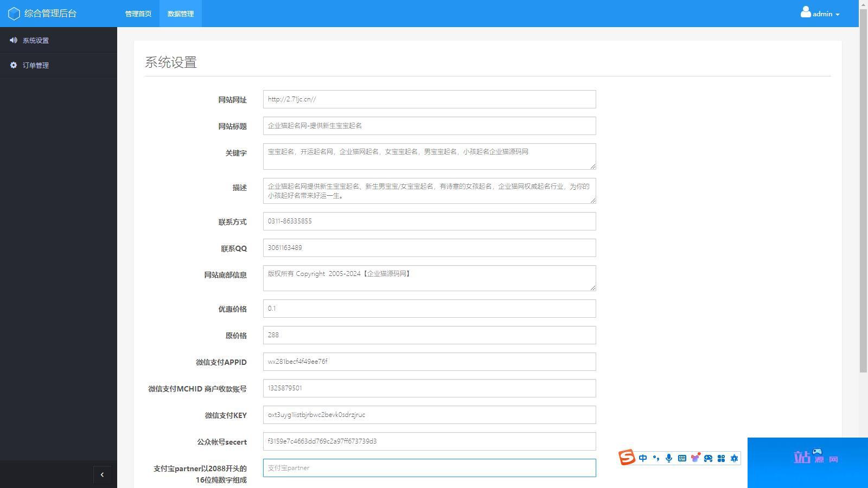The image size is (868, 488).
Task: Click the purple skin shirt icon
Action: click(695, 458)
